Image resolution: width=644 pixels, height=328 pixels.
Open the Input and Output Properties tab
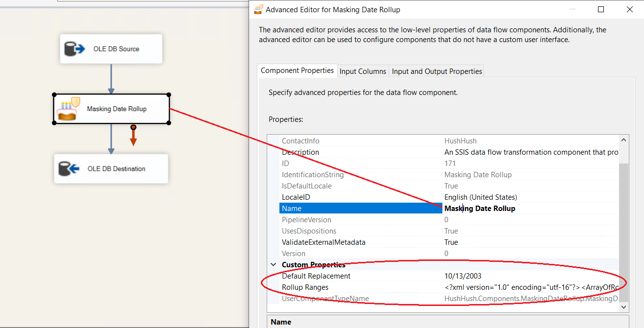click(x=437, y=71)
